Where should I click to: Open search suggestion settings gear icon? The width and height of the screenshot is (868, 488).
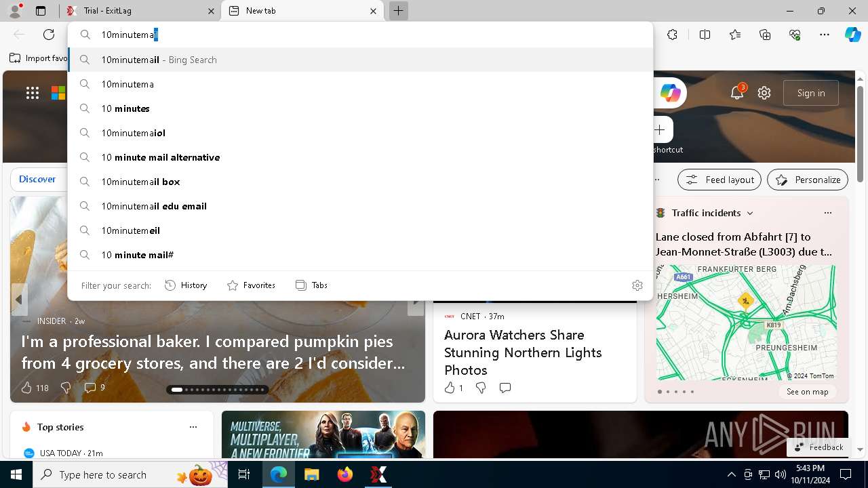tap(637, 285)
